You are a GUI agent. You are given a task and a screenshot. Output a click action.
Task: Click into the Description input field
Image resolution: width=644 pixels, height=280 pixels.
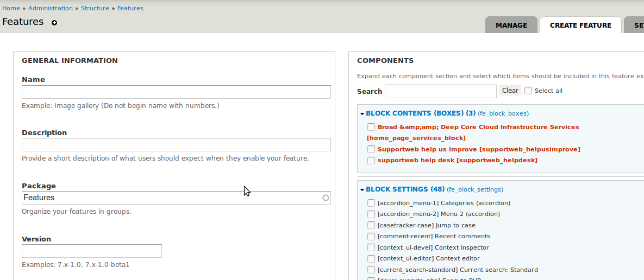click(176, 145)
